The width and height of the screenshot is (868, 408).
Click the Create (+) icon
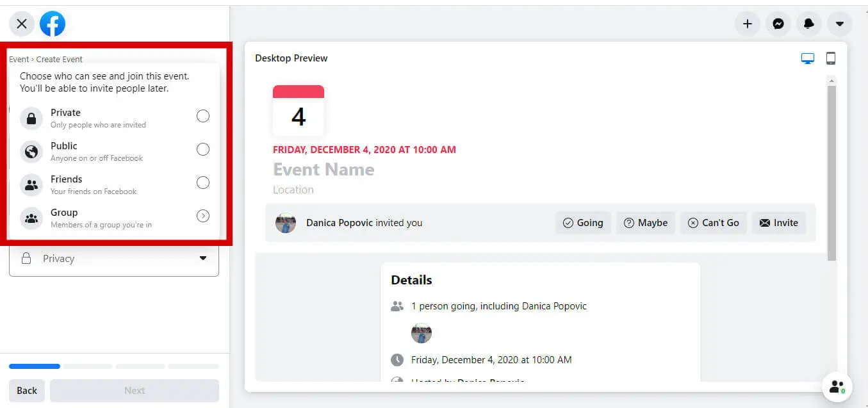(747, 24)
